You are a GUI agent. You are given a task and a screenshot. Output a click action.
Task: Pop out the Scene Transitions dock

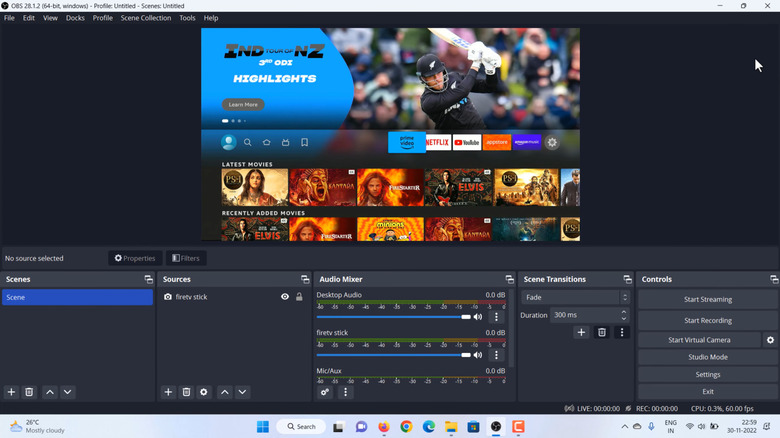pyautogui.click(x=627, y=279)
